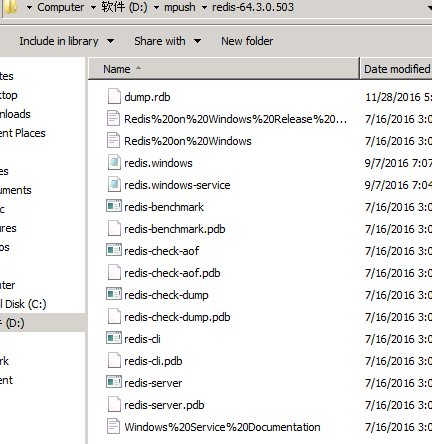Viewport: 432px width, 444px height.
Task: Expand the breadcrumb arrow after Computer
Action: [93, 7]
